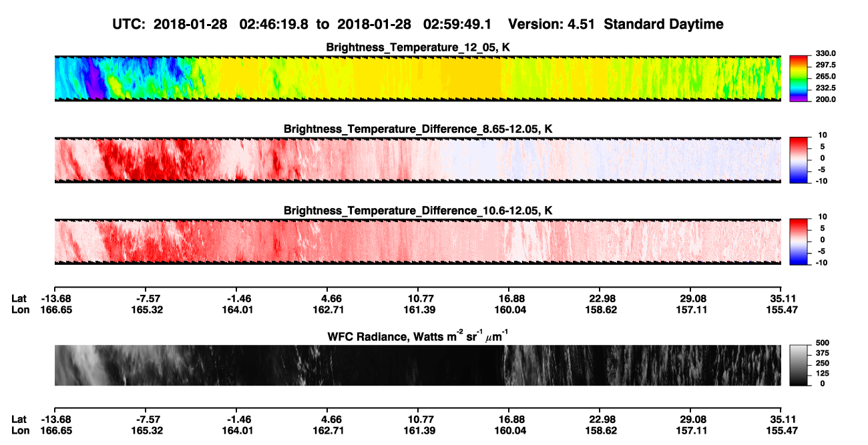Click latitude 29.08 on the axis under the 10.6-12.05 panel

pos(692,298)
